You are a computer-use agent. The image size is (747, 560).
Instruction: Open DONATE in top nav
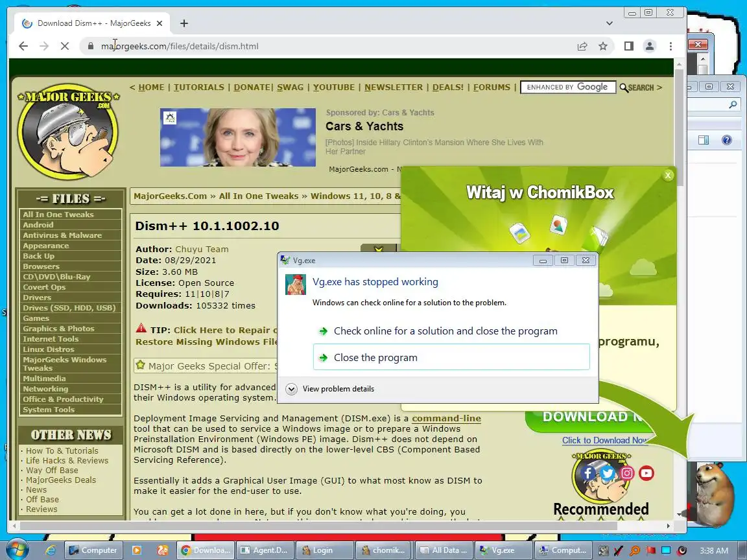(252, 87)
